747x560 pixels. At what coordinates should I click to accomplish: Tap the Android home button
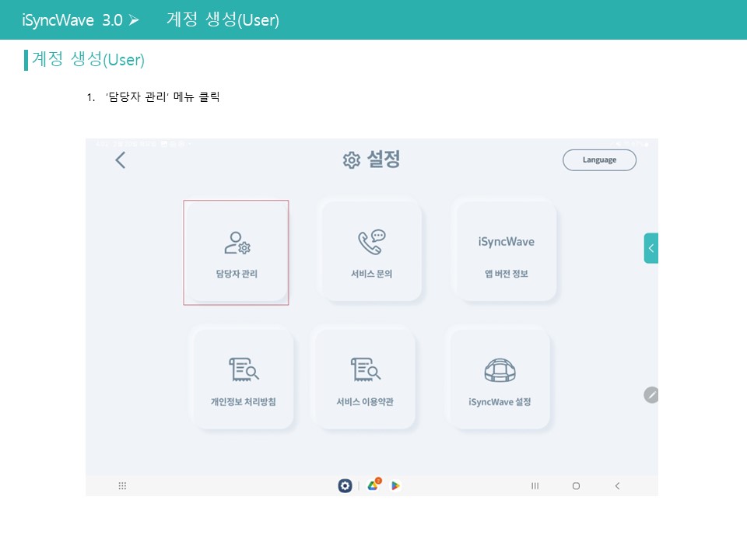coord(576,486)
